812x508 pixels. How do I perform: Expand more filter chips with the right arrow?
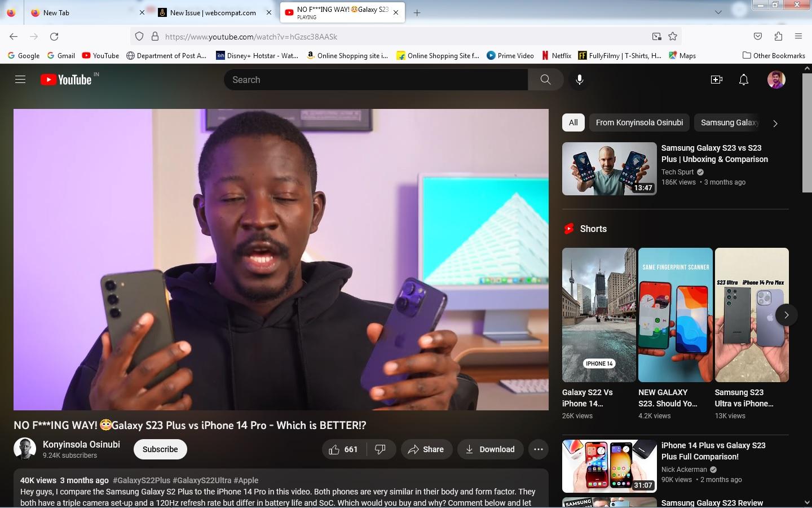pyautogui.click(x=775, y=123)
